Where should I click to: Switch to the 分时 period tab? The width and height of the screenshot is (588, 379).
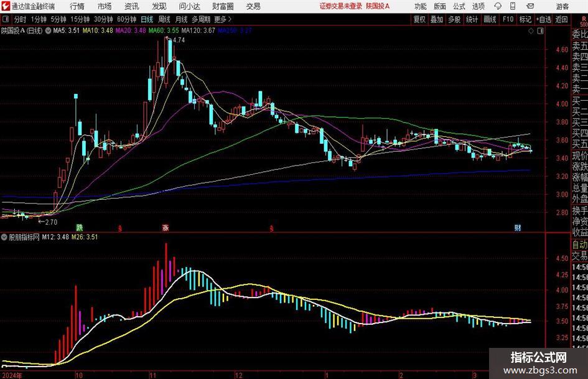[x=20, y=19]
